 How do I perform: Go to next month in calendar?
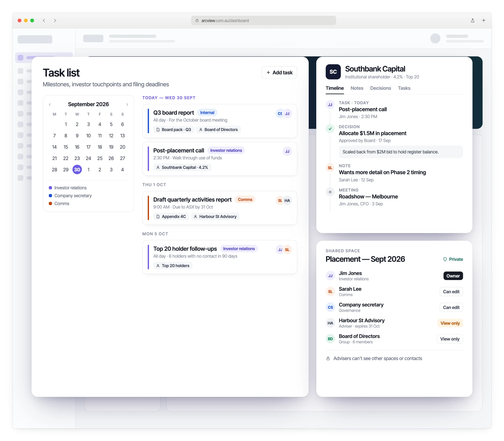click(x=127, y=104)
